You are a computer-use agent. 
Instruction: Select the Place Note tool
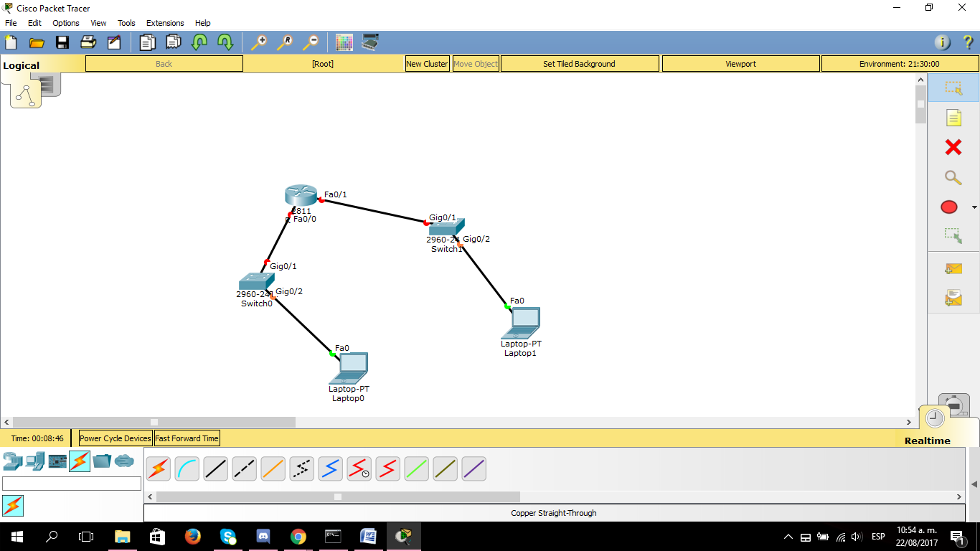coord(953,118)
